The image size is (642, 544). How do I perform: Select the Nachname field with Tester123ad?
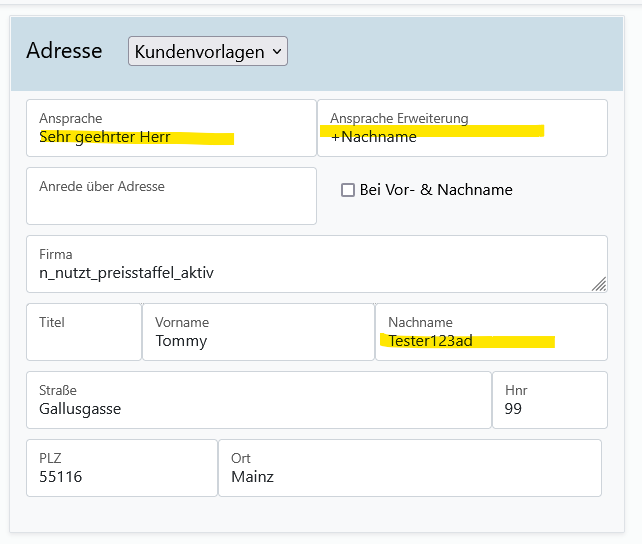490,341
